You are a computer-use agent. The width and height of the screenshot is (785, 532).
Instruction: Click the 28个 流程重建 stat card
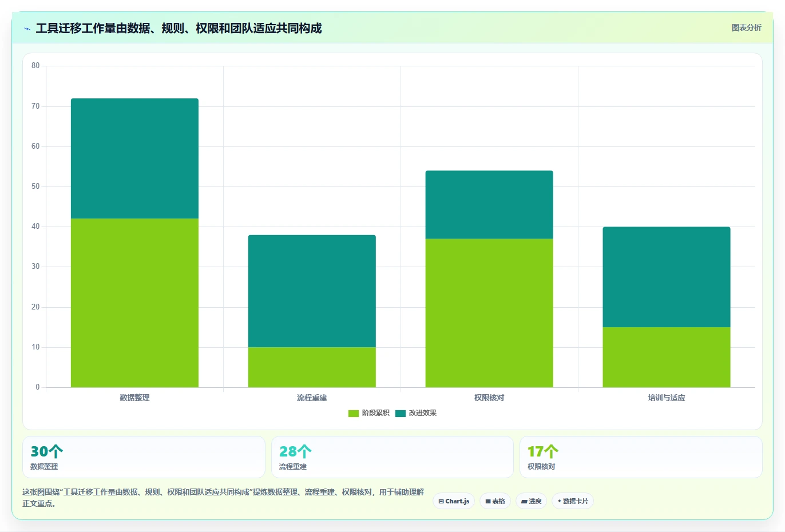pos(392,457)
